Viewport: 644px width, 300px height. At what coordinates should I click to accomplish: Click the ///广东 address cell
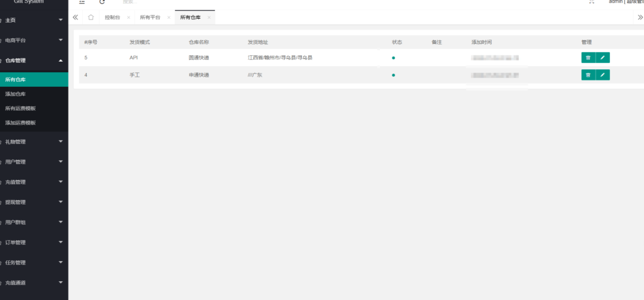[255, 75]
